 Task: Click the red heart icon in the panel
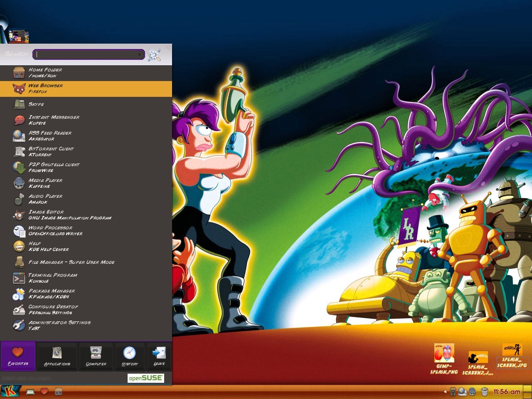click(44, 392)
